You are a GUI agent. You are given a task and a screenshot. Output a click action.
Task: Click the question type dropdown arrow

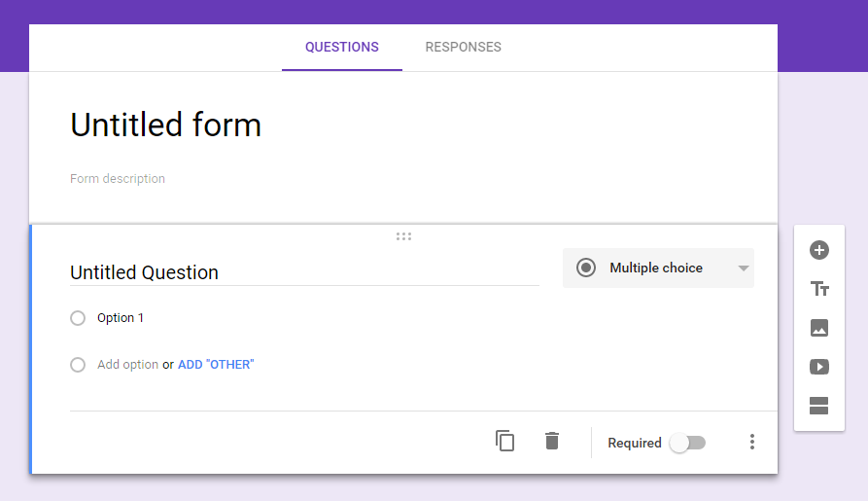pyautogui.click(x=744, y=268)
